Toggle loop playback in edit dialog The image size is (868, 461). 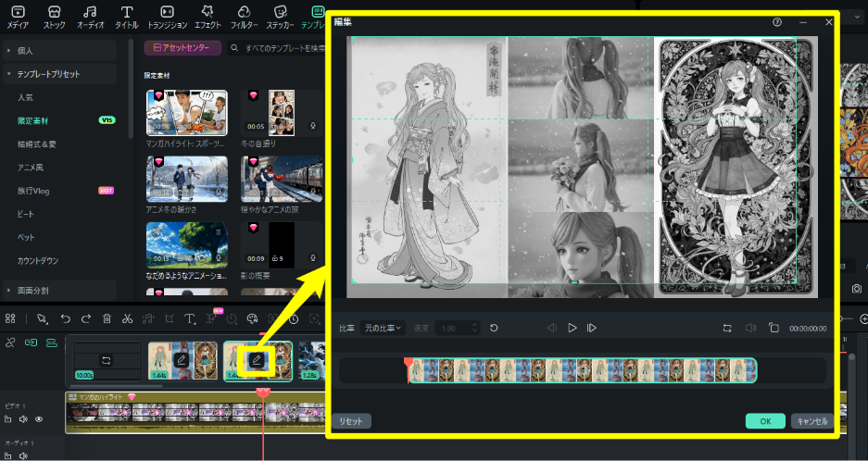(x=727, y=329)
